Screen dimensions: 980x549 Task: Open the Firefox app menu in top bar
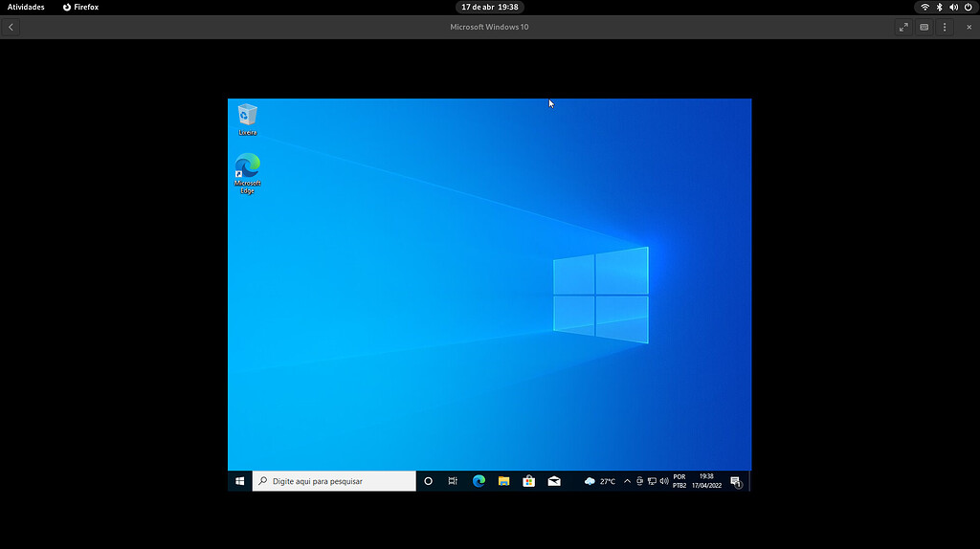(80, 7)
